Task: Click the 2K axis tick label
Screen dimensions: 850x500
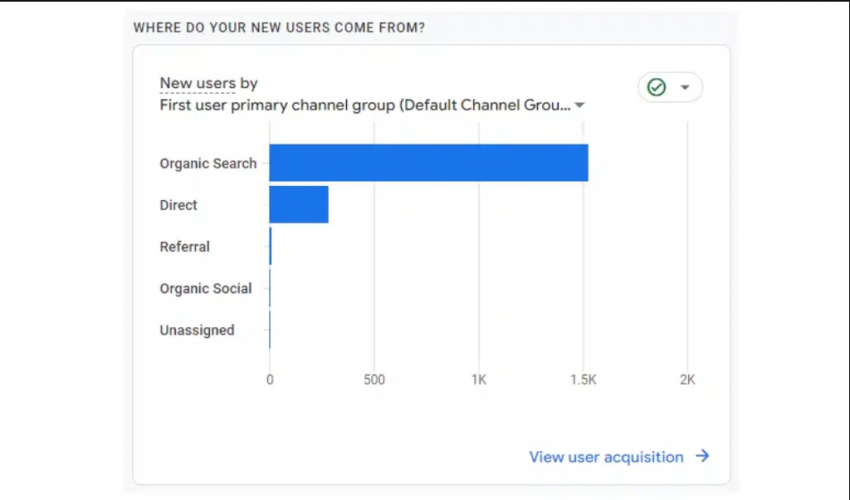Action: click(x=687, y=380)
